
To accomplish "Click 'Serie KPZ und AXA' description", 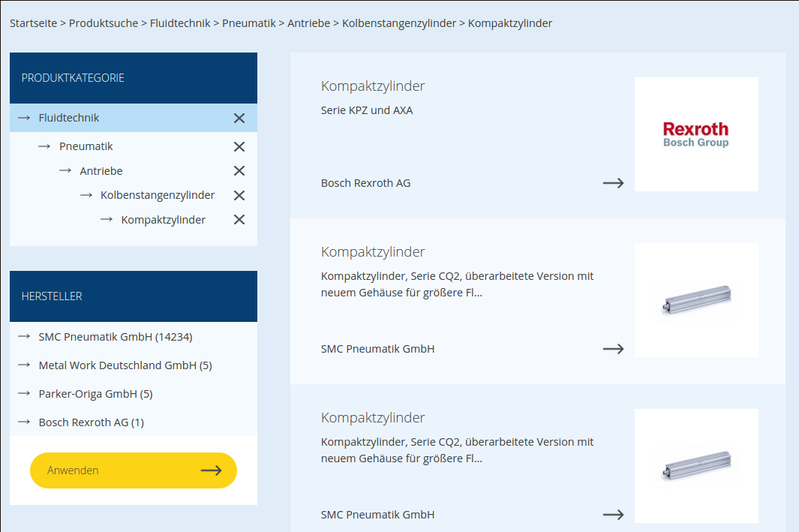I will coord(367,110).
